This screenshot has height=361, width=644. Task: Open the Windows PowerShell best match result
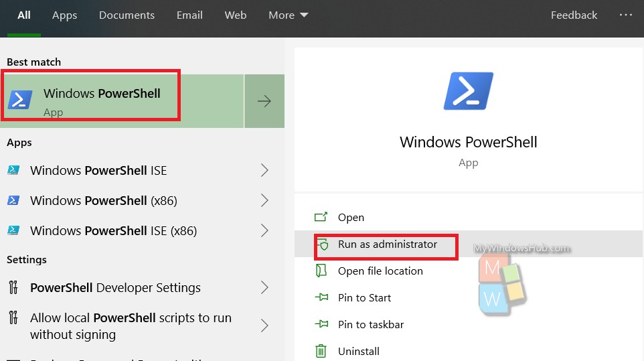point(122,101)
